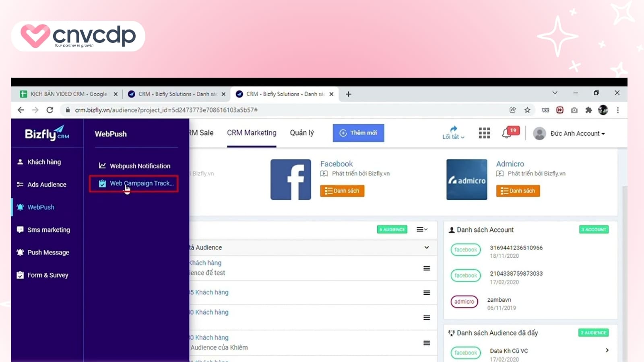Open the app grid launcher
The width and height of the screenshot is (644, 362).
point(484,133)
